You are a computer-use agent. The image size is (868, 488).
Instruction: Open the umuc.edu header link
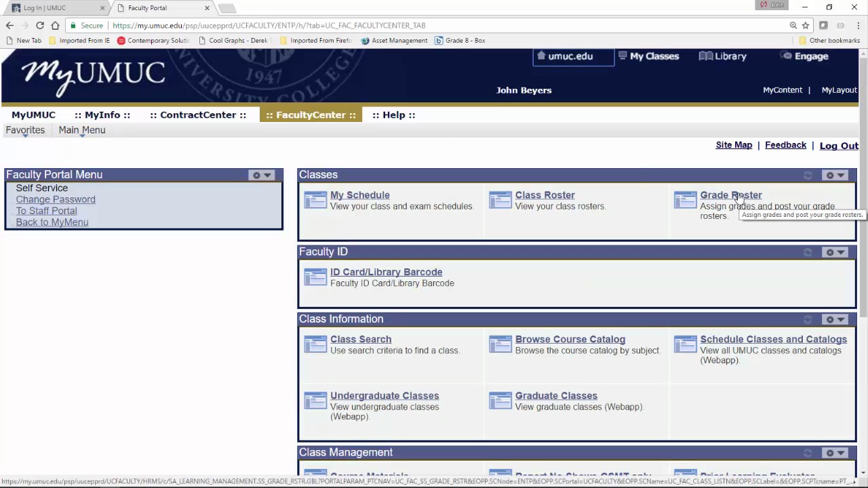click(573, 56)
